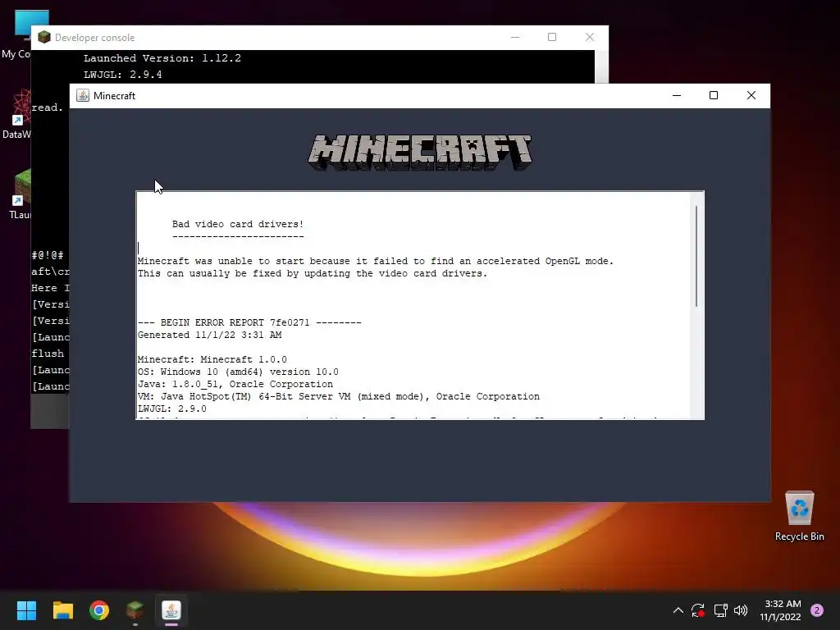Click the 'Minecraft was unable to start' sentence

pyautogui.click(x=376, y=261)
